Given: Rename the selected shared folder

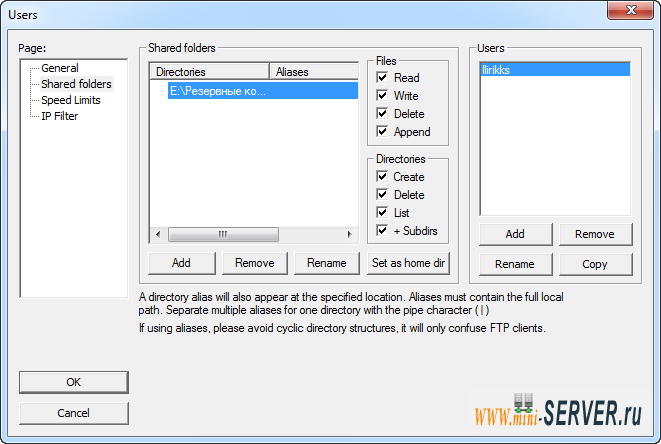Looking at the screenshot, I should click(x=327, y=263).
